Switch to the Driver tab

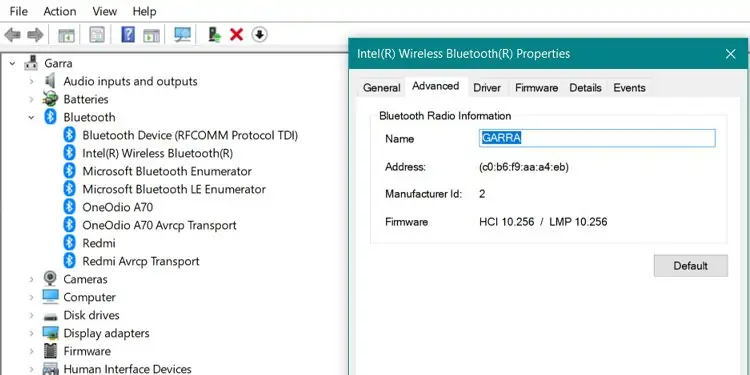tap(487, 88)
